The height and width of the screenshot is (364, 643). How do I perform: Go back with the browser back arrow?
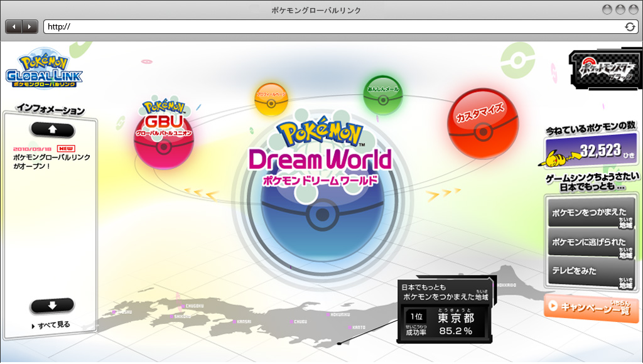(13, 26)
